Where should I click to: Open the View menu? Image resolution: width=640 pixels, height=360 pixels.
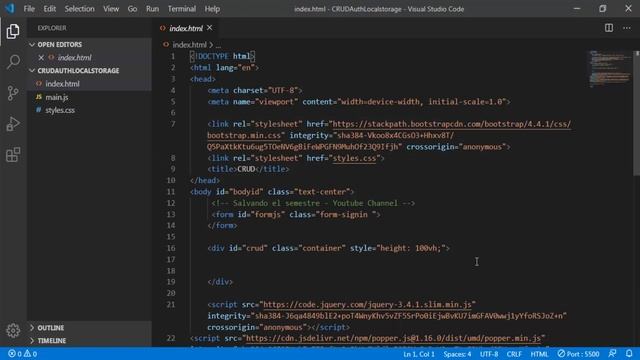(x=111, y=9)
